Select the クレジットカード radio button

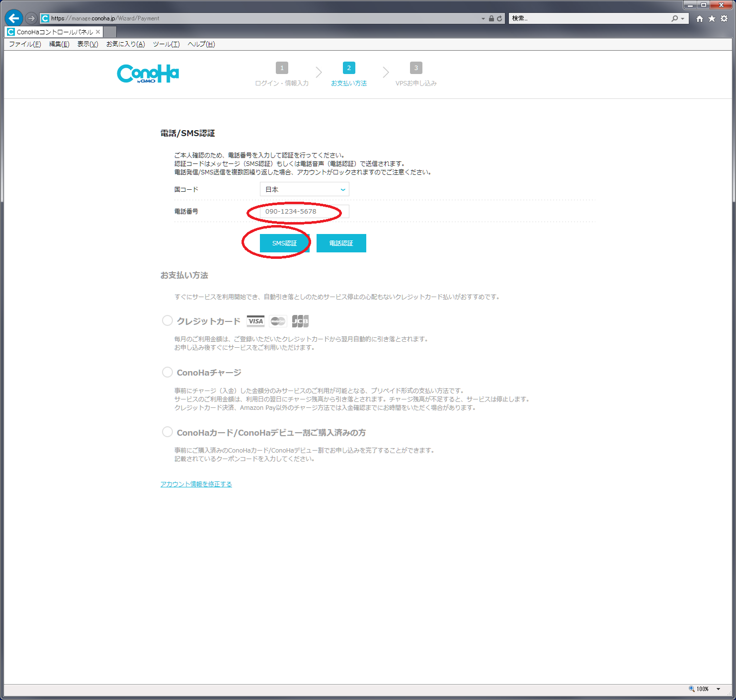(167, 320)
